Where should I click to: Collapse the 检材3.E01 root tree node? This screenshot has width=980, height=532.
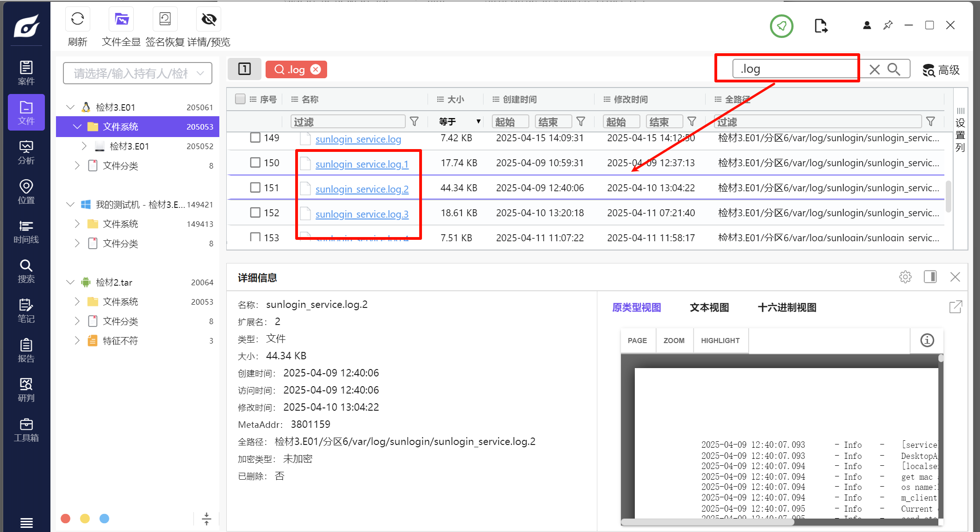point(70,107)
